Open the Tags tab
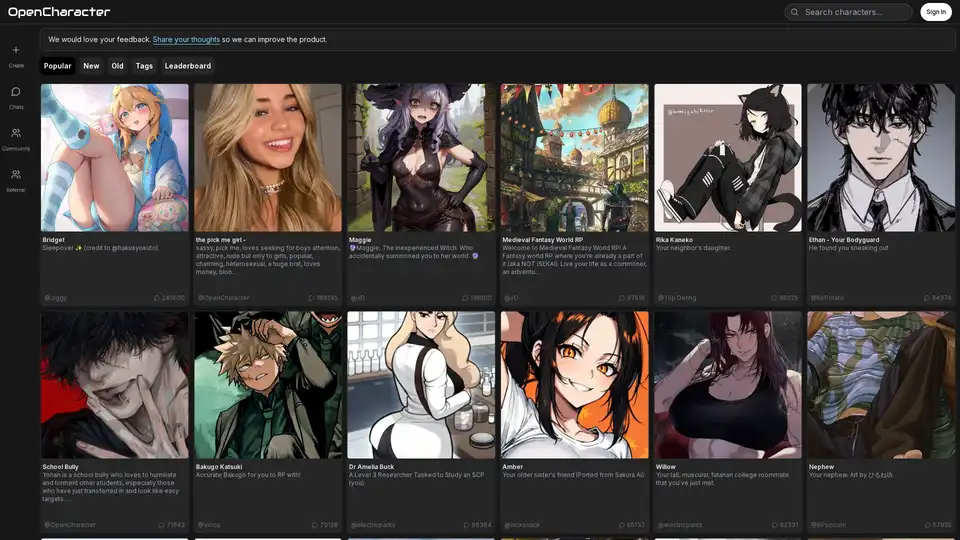This screenshot has height=540, width=960. (x=144, y=66)
